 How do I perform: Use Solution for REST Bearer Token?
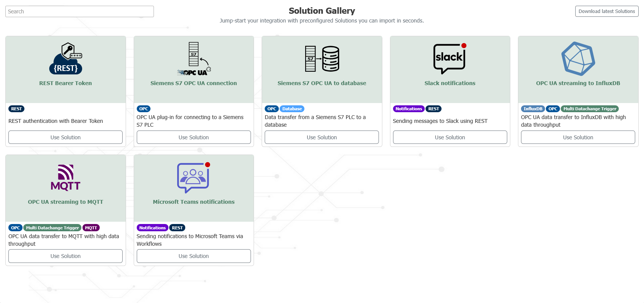[x=65, y=137]
